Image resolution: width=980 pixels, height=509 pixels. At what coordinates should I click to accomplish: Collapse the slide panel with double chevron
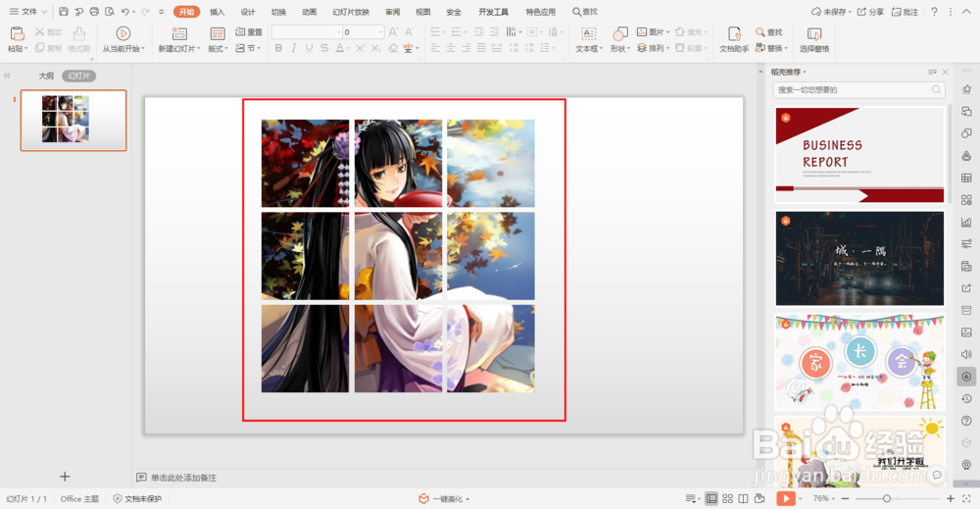(x=7, y=76)
